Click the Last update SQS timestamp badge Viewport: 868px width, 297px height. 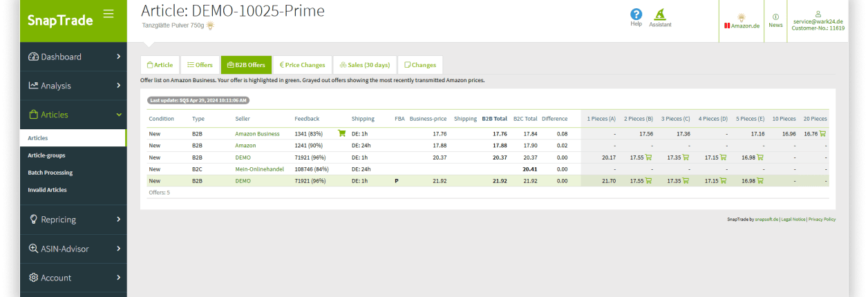(198, 100)
